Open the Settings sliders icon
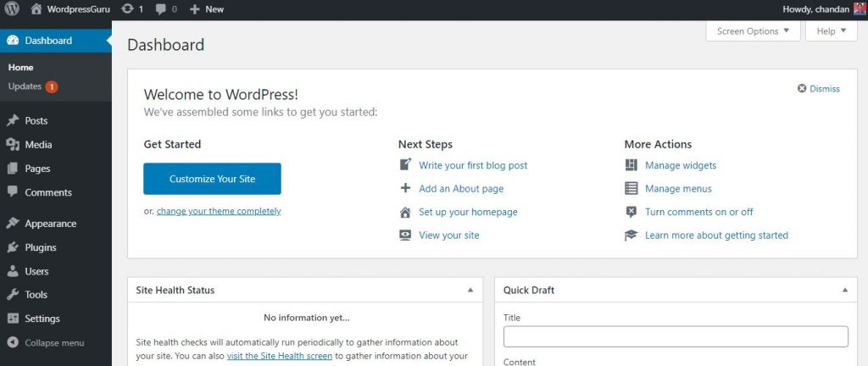Viewport: 868px width, 366px height. [13, 319]
